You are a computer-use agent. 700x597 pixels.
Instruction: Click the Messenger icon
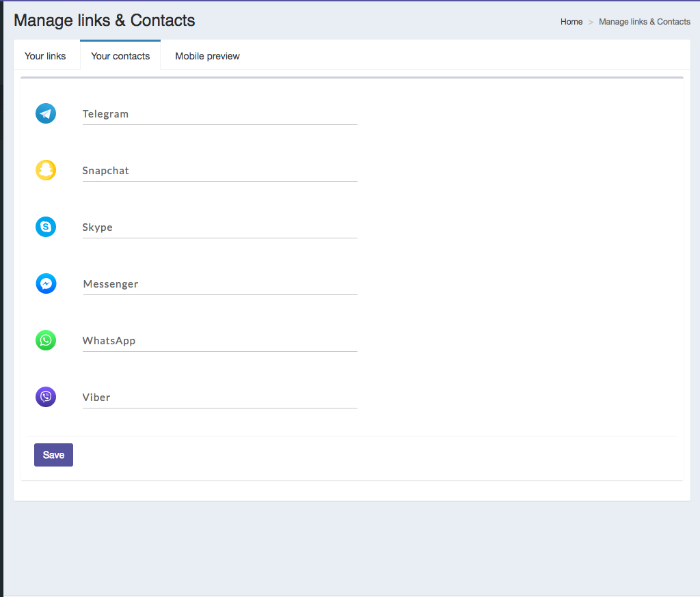(x=46, y=283)
